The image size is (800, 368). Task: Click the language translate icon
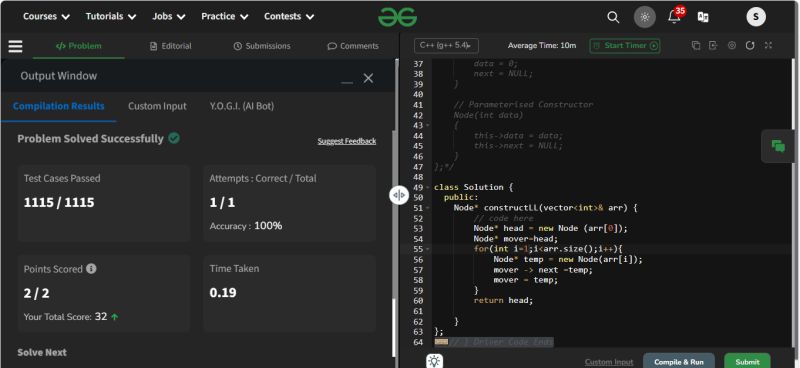click(x=703, y=17)
